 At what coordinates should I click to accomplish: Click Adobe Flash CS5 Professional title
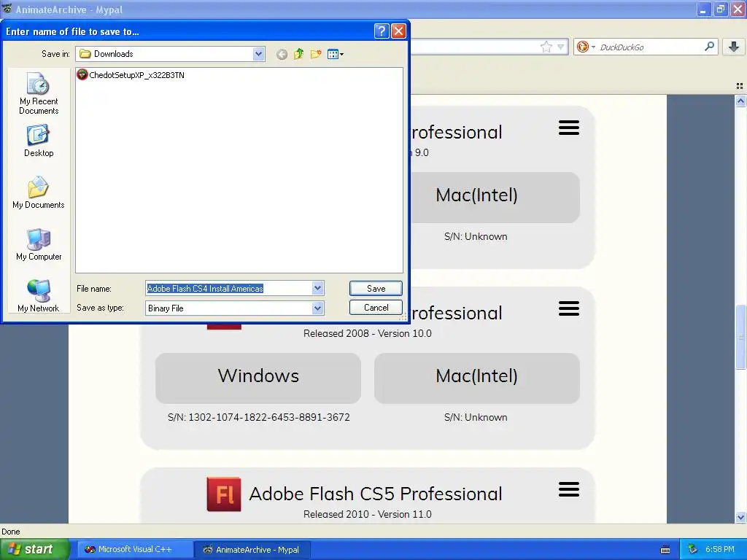(x=376, y=494)
